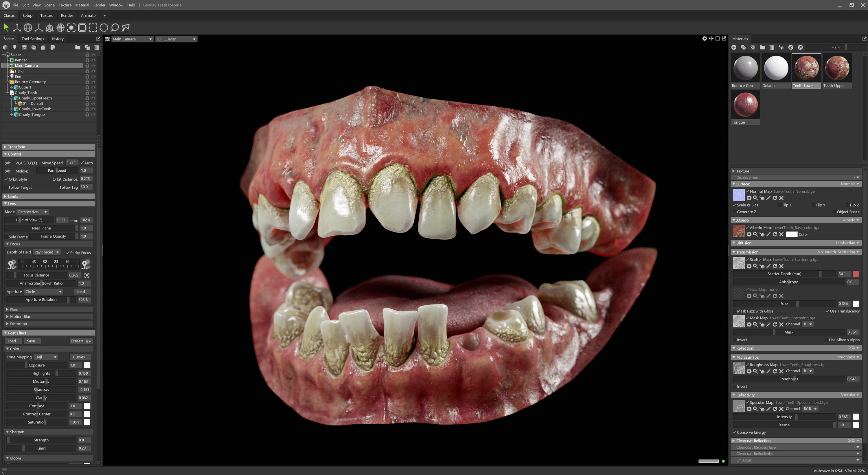The height and width of the screenshot is (475, 868).
Task: Create a new material in the Materials panel
Action: [x=734, y=47]
